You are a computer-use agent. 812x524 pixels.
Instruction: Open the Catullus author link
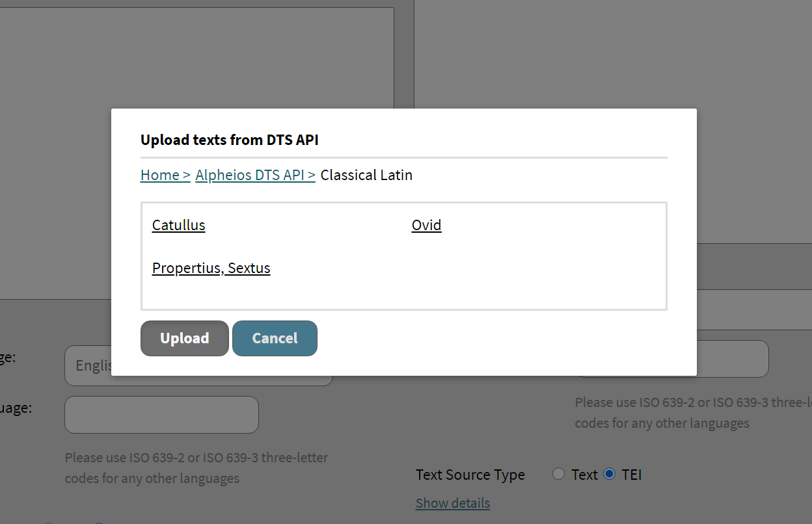pyautogui.click(x=178, y=225)
